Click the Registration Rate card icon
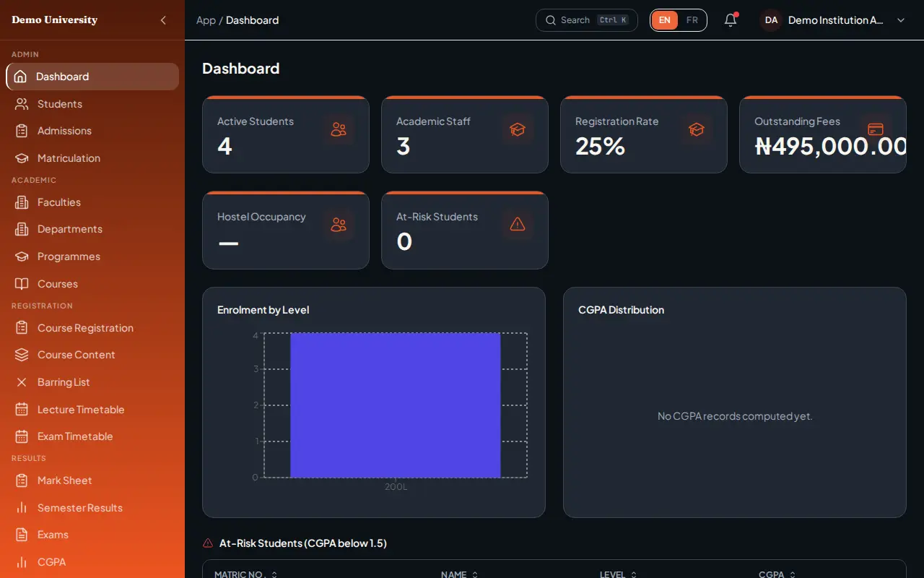924x578 pixels. [697, 129]
